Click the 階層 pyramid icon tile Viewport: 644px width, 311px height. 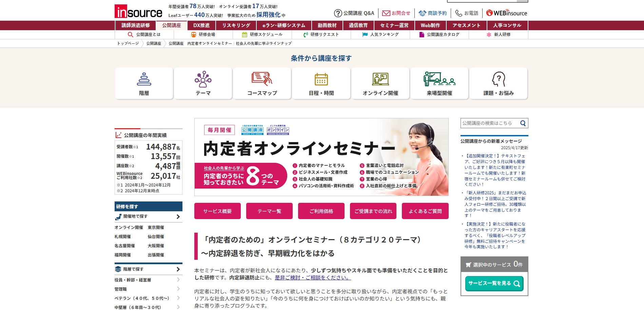[x=144, y=83]
